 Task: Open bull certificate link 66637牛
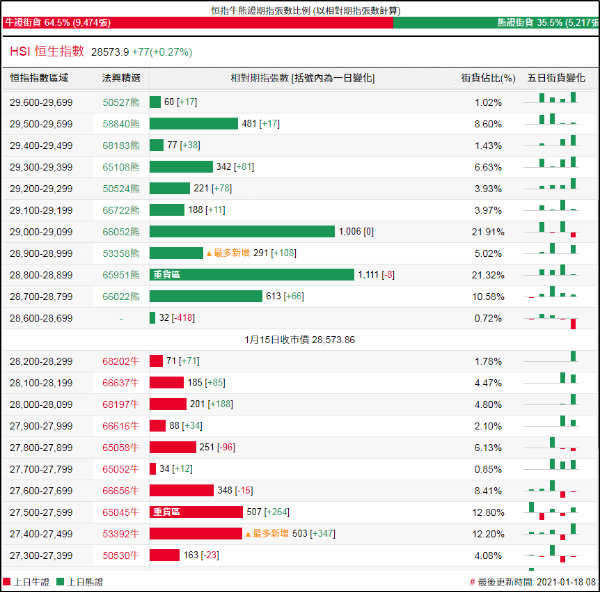click(x=121, y=383)
